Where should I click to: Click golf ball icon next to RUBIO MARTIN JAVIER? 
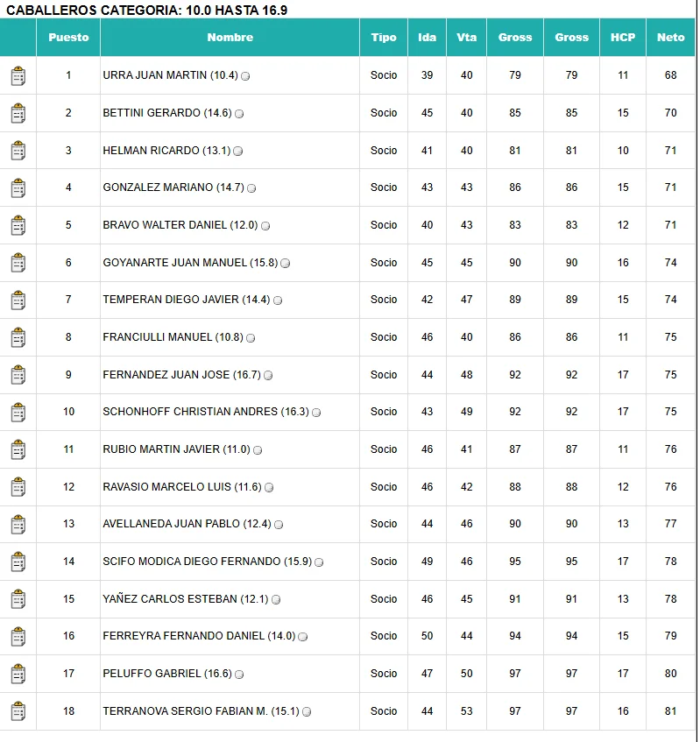(258, 450)
